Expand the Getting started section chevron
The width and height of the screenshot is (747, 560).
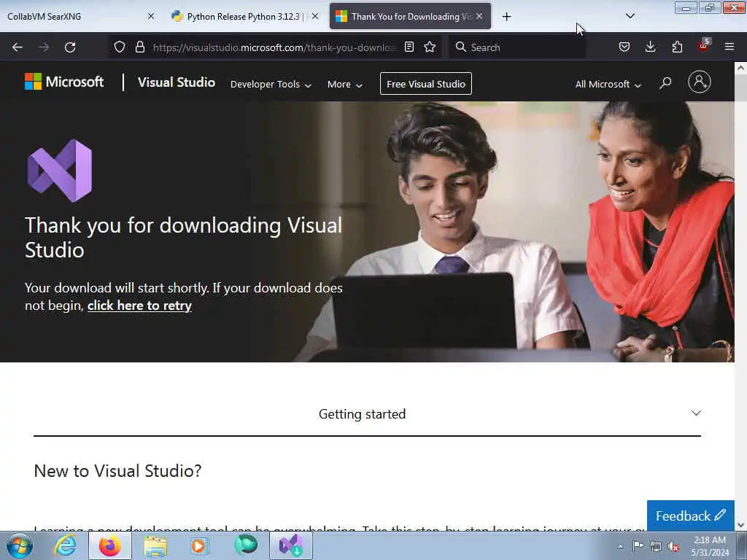coord(696,413)
